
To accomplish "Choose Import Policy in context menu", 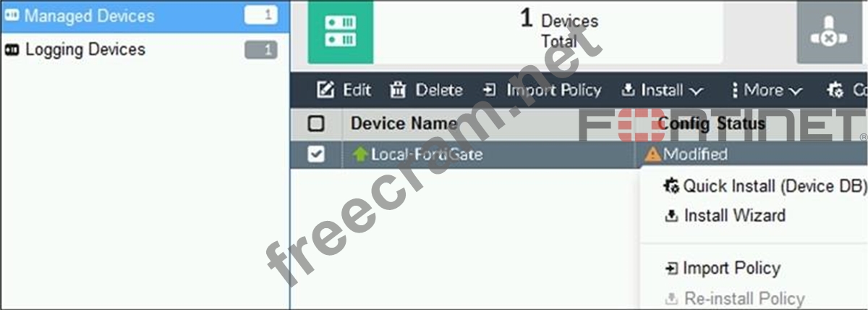I will point(722,269).
